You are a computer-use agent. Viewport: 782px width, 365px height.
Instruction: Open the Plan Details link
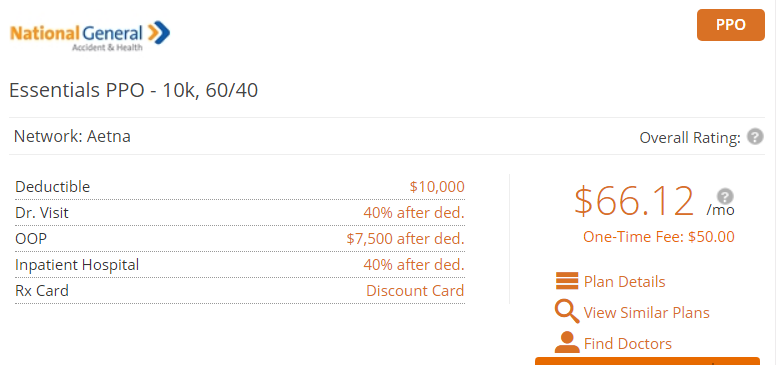tap(624, 282)
